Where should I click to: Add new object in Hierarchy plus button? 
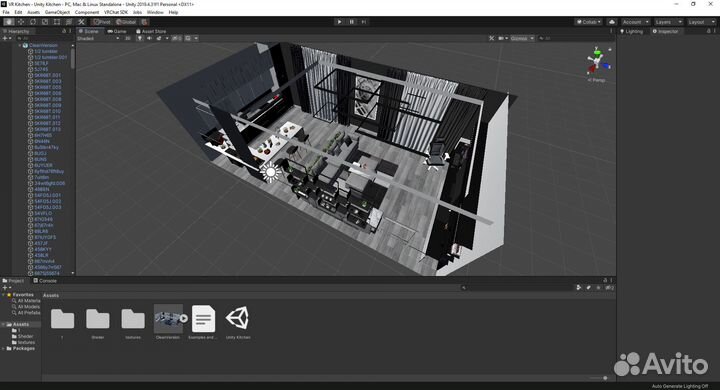5,39
